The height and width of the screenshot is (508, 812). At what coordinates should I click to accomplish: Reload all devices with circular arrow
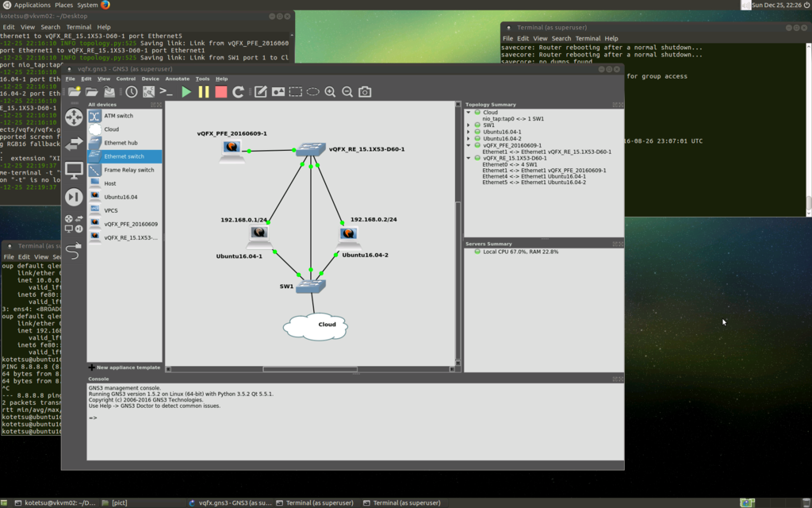click(238, 92)
